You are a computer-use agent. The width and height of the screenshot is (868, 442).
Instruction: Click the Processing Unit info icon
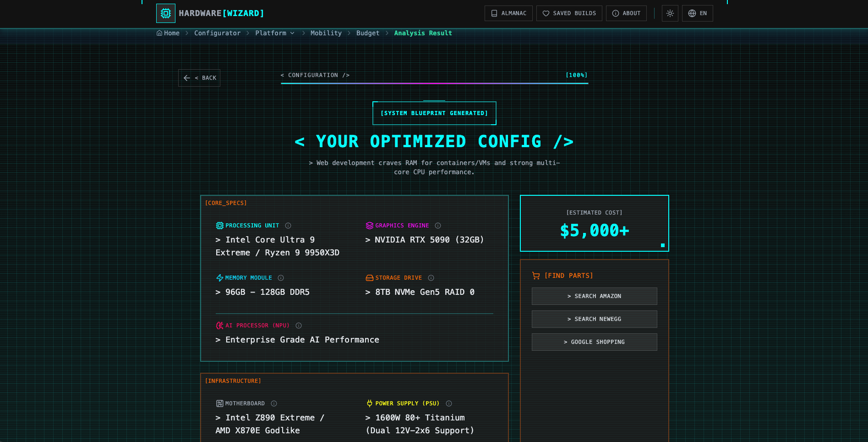(288, 226)
